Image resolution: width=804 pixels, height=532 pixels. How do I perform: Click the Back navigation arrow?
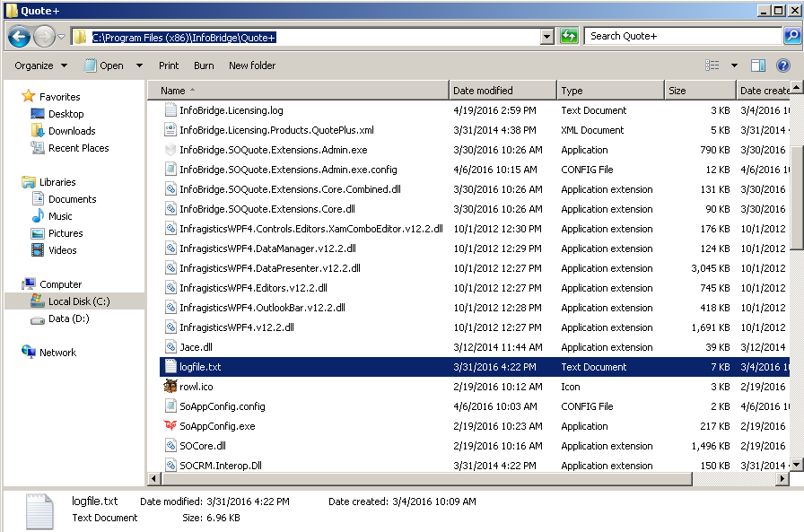click(x=19, y=37)
